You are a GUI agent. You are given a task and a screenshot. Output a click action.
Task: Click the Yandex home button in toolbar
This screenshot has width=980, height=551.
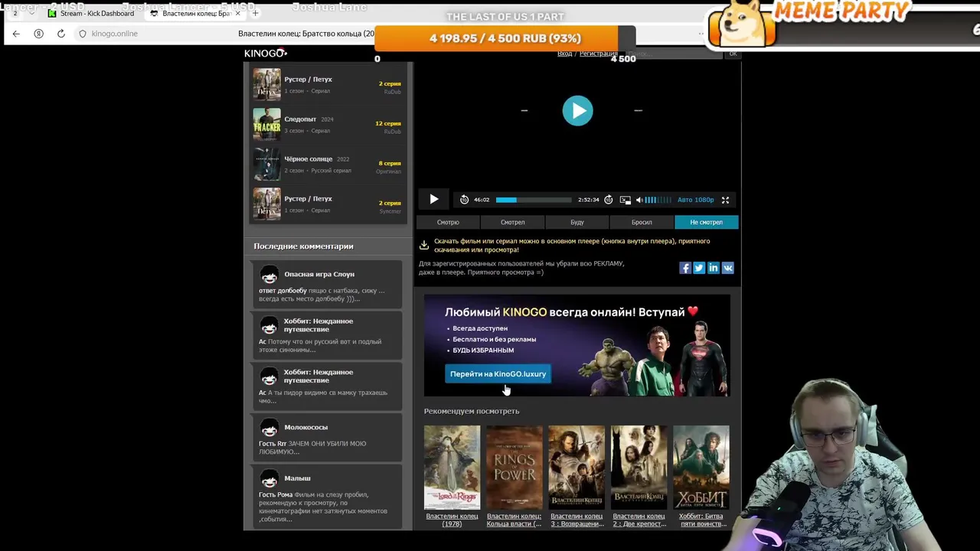tap(39, 34)
